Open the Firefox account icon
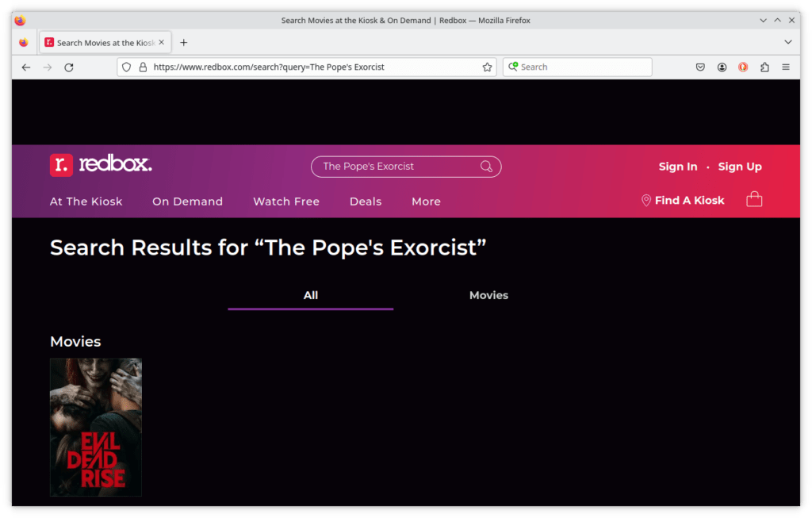Image resolution: width=812 pixels, height=518 pixels. tap(722, 67)
